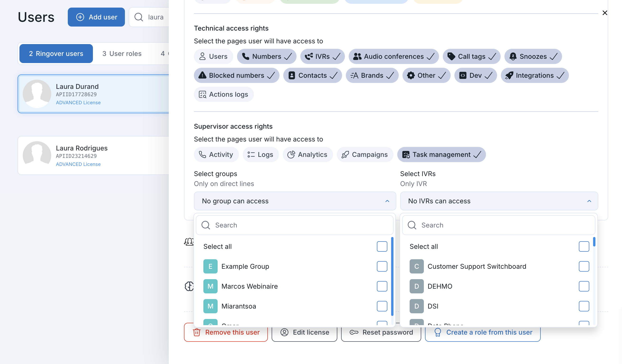Enable Campaigns supervisor access chip
The height and width of the screenshot is (364, 622).
tap(365, 155)
